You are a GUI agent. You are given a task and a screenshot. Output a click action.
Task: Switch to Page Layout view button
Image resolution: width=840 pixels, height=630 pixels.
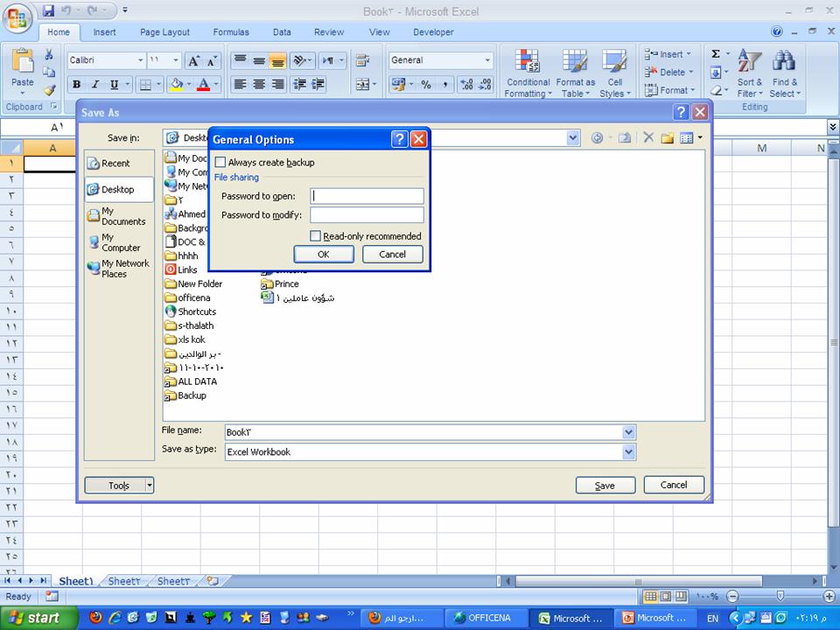click(x=665, y=596)
